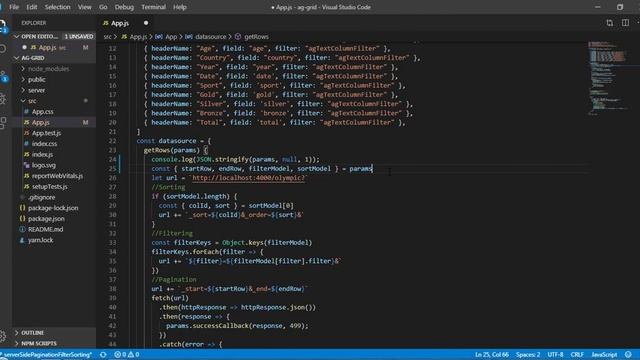The height and width of the screenshot is (360, 640).
Task: Click the git branch name in status bar
Action: point(48,355)
